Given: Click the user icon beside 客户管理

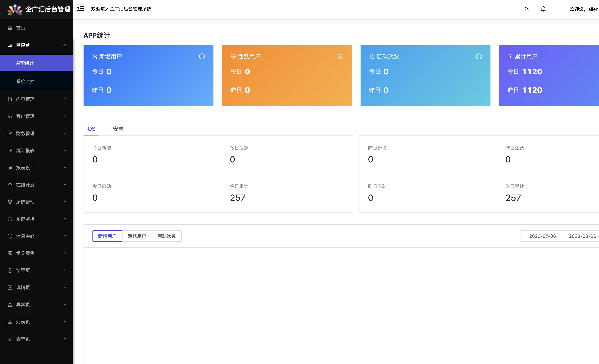Looking at the screenshot, I should (10, 116).
